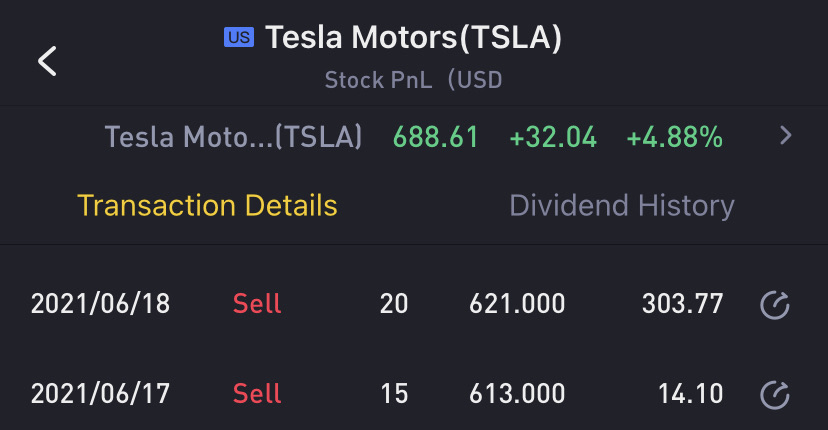Switch to Transaction Details tab

tap(207, 206)
